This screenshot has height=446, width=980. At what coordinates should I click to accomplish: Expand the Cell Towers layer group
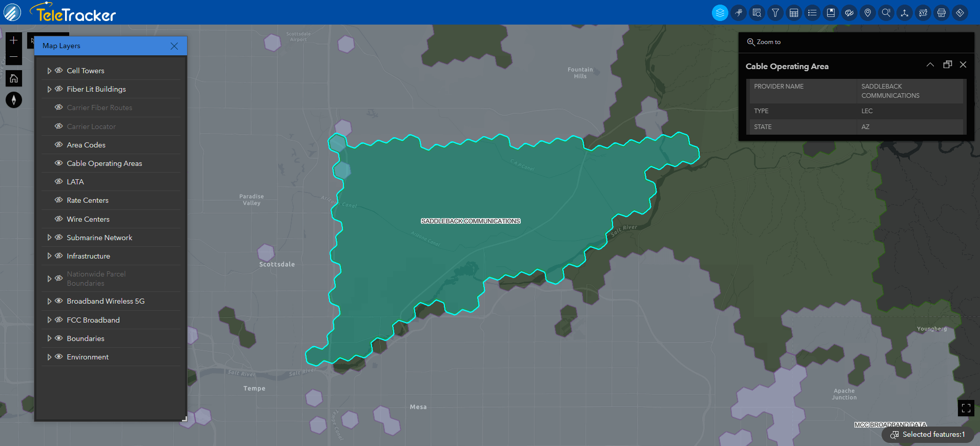point(49,71)
